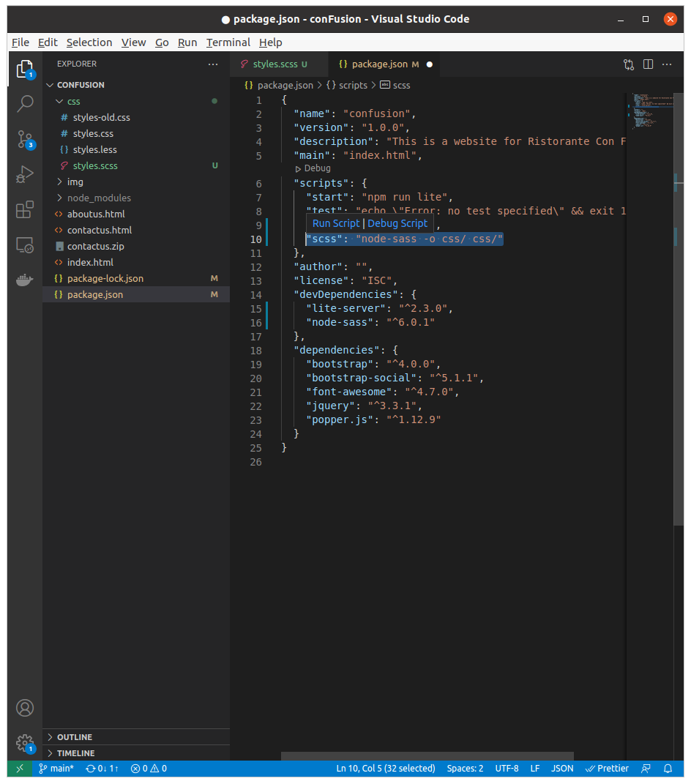
Task: Click the main* git branch indicator
Action: [x=56, y=769]
